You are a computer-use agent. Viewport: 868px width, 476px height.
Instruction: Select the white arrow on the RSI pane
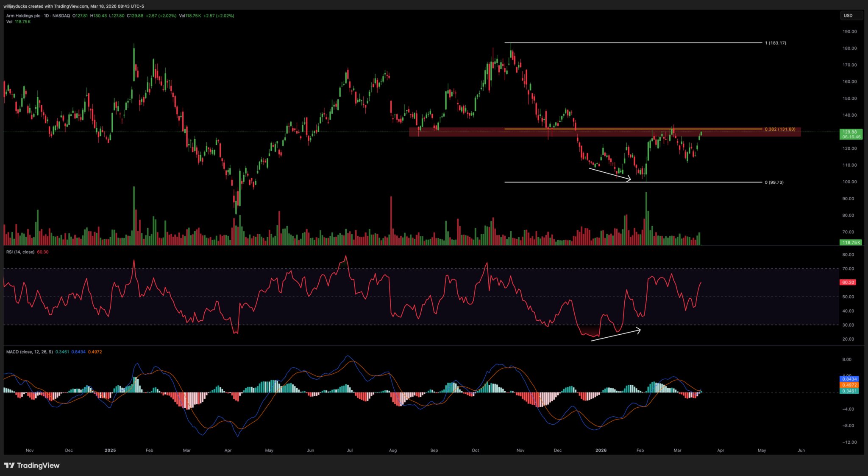[616, 335]
